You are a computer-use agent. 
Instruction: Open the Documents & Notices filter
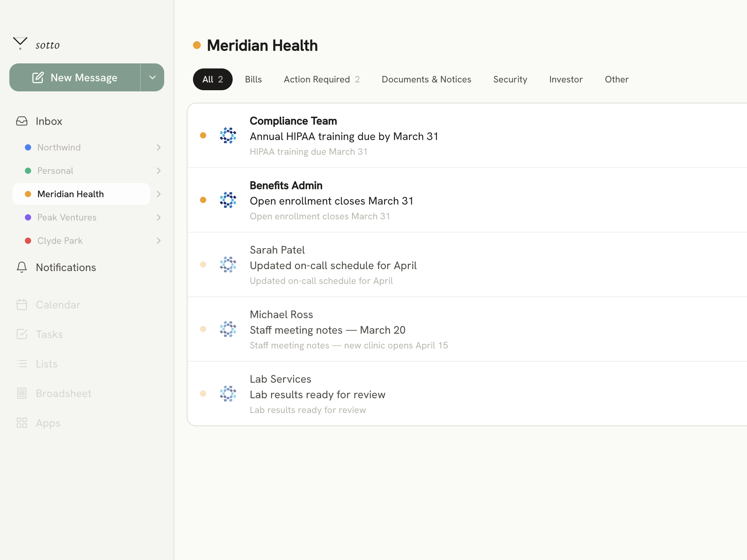[x=426, y=79]
